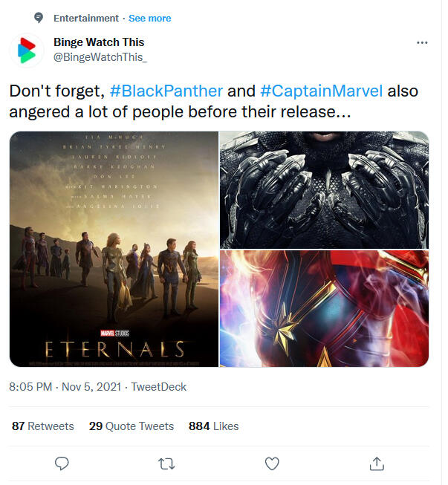Retweet this tweet using the retweet icon
Viewport: 448px width, 485px height.
[x=167, y=463]
